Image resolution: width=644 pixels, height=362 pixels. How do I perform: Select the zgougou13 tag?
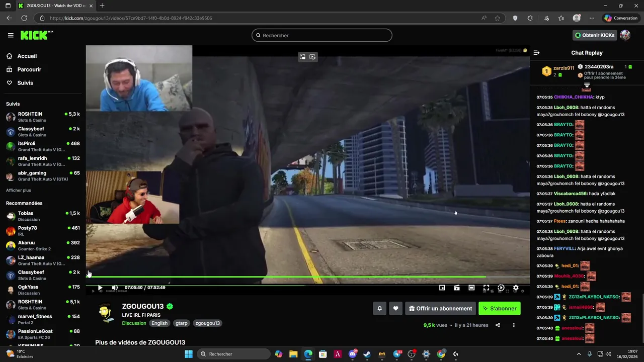pos(208,323)
